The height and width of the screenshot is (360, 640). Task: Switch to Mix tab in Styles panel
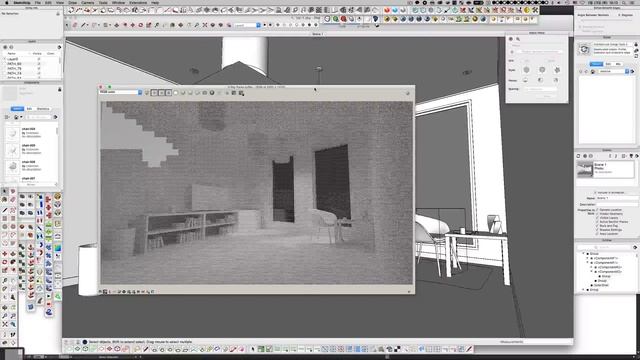point(618,64)
